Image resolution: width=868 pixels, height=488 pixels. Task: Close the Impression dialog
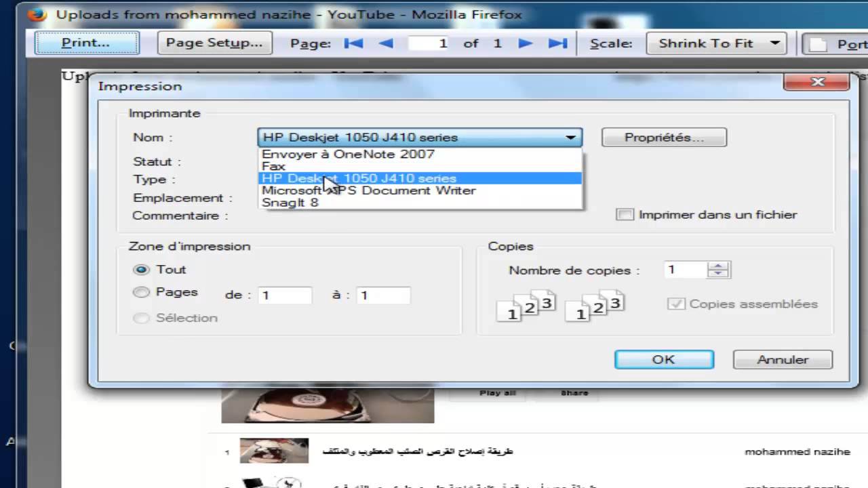click(x=818, y=82)
